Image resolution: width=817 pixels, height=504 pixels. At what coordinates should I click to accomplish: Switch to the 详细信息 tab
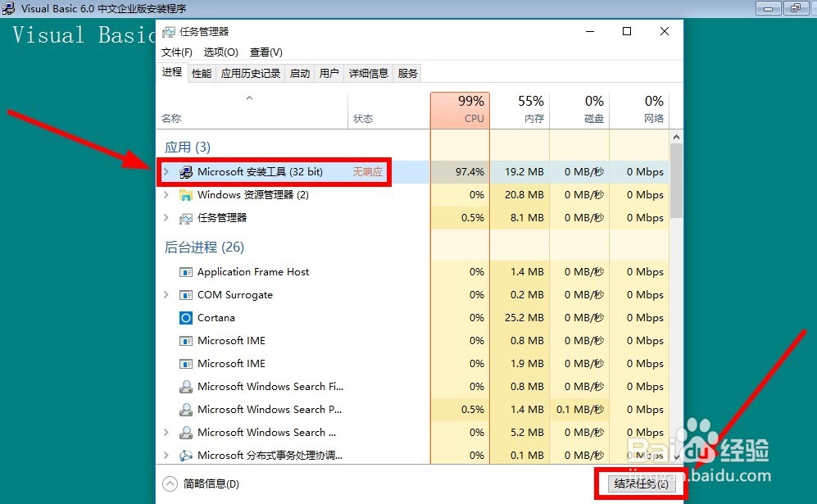[x=369, y=74]
